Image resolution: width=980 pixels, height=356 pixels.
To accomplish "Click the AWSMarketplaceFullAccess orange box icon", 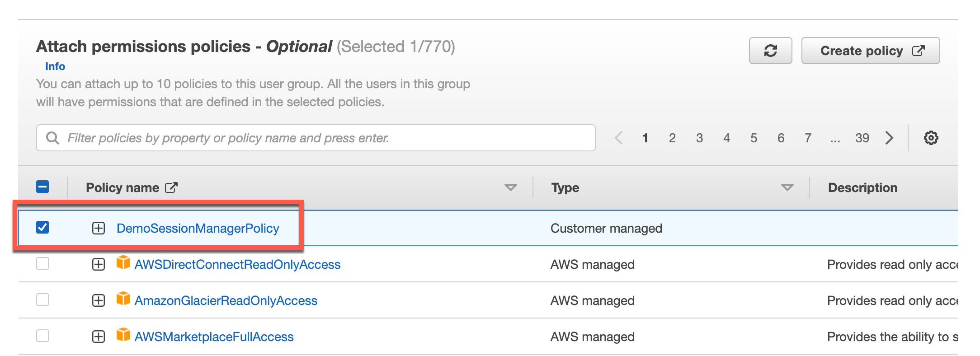I will coord(123,335).
